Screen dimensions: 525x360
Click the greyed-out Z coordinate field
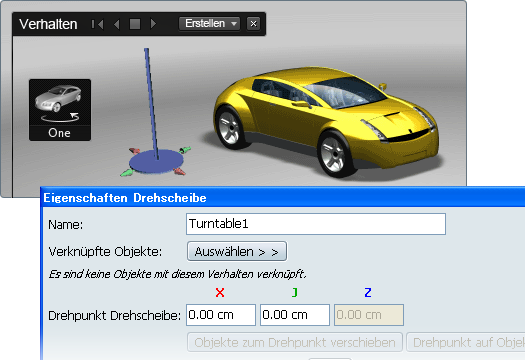pos(369,315)
